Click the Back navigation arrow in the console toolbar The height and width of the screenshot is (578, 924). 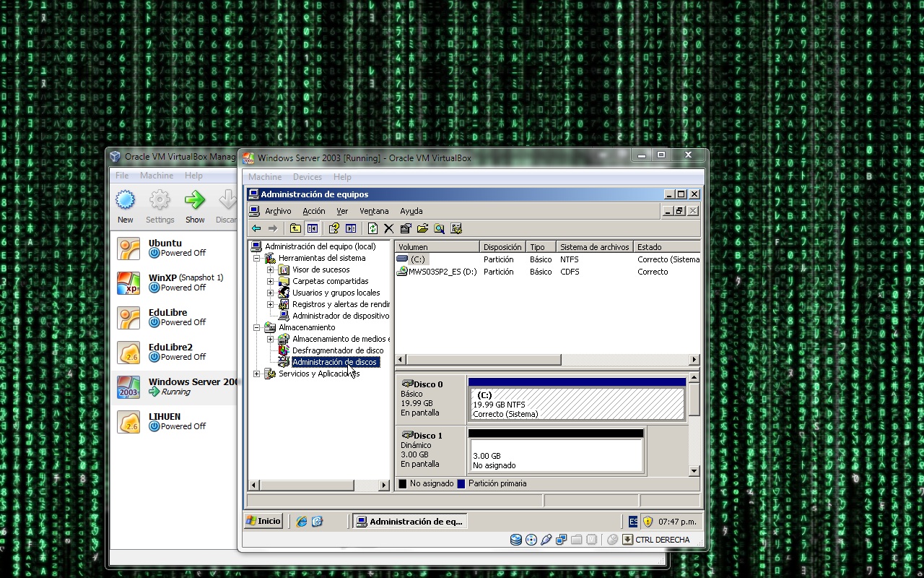pyautogui.click(x=256, y=228)
